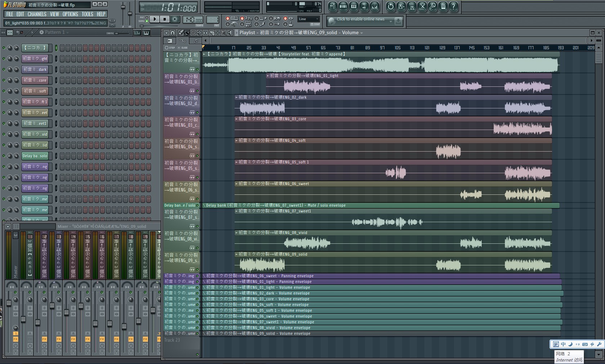Select the paint brush tool in playlist
The height and width of the screenshot is (364, 605).
click(187, 33)
